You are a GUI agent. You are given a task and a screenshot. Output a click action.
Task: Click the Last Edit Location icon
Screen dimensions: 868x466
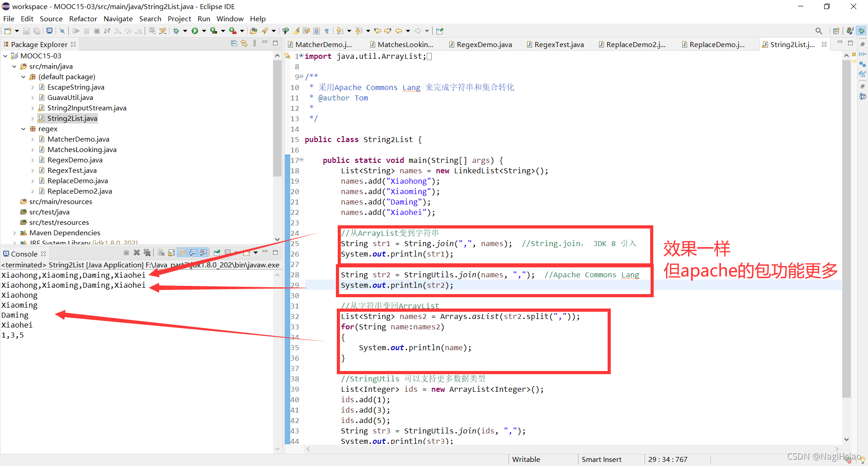click(x=377, y=31)
